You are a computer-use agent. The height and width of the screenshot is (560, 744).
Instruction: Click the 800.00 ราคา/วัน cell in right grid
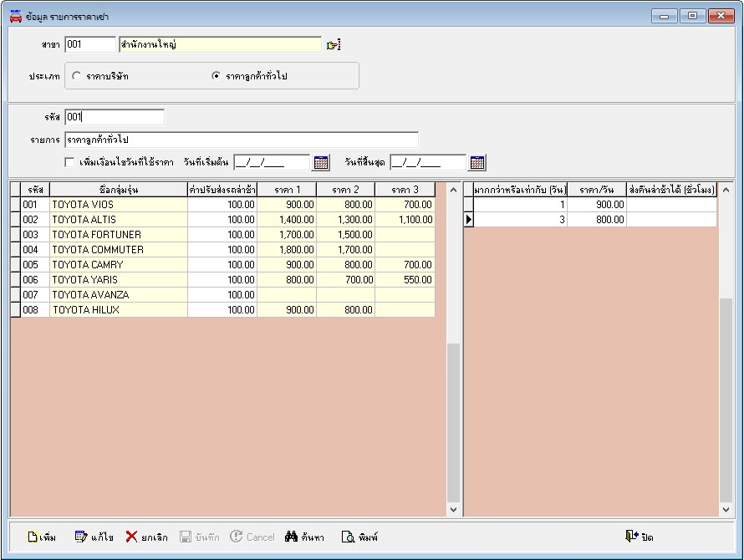click(x=597, y=219)
